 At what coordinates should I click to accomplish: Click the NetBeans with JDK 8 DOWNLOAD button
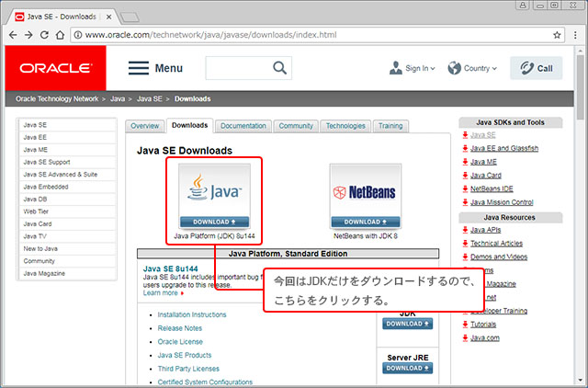(x=366, y=222)
